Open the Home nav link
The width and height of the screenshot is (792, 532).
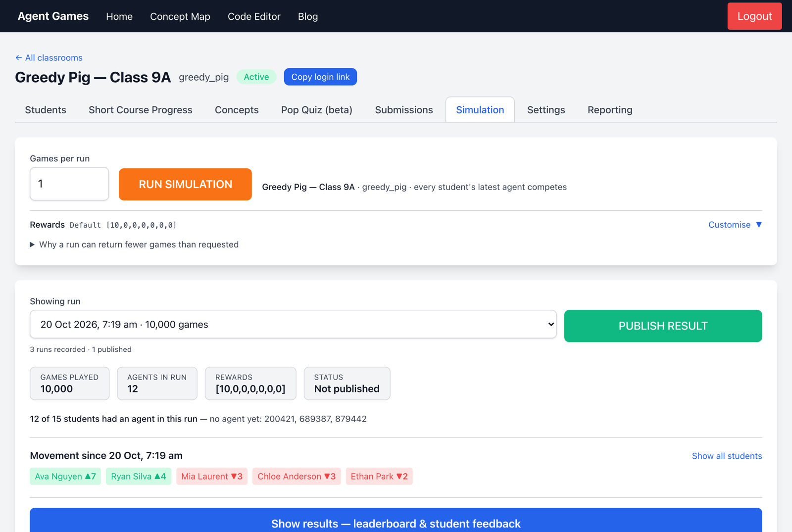point(119,16)
